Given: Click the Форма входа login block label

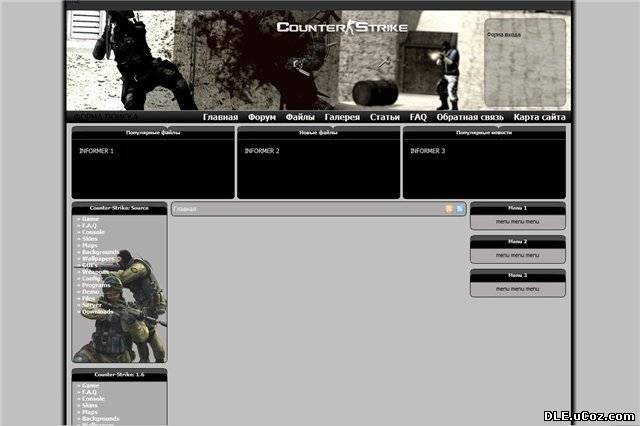Looking at the screenshot, I should pyautogui.click(x=504, y=35).
